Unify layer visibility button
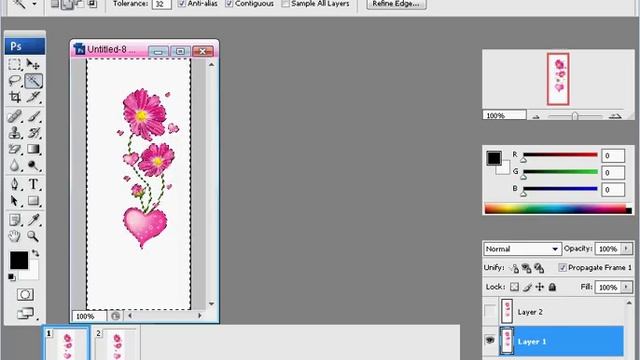 click(526, 268)
